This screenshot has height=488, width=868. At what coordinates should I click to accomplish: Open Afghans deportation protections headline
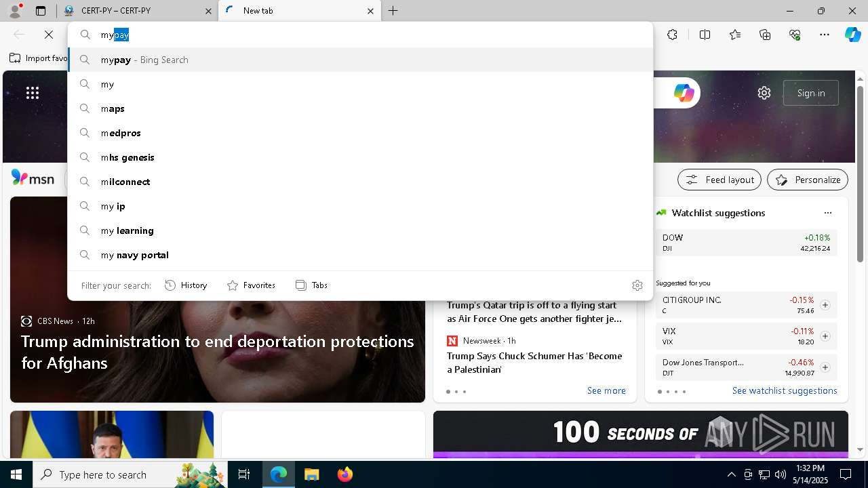point(218,352)
